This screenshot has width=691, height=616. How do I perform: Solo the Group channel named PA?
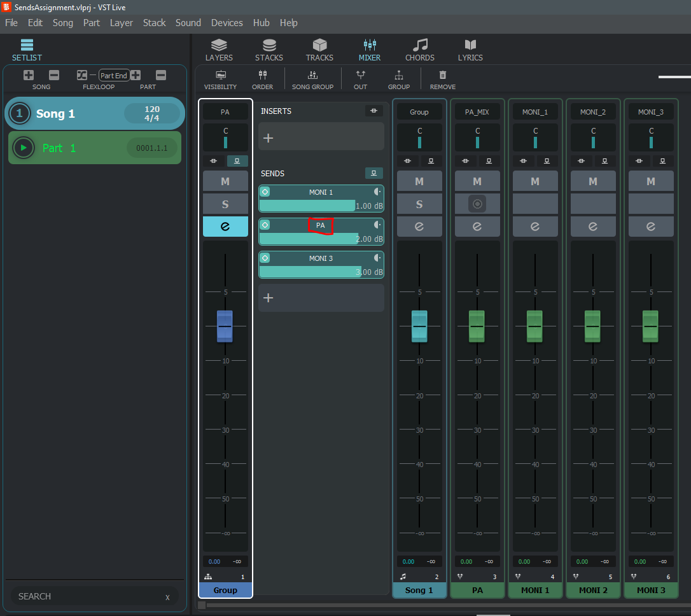click(x=225, y=204)
